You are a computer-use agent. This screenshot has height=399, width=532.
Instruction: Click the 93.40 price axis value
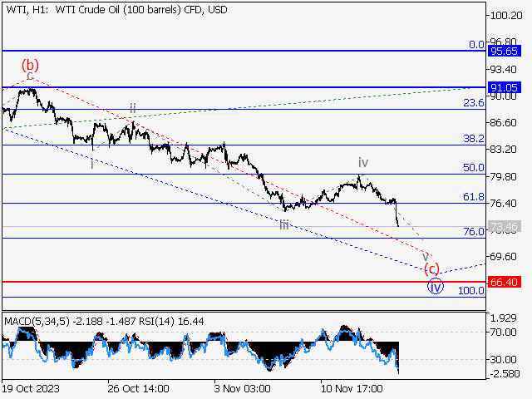503,70
